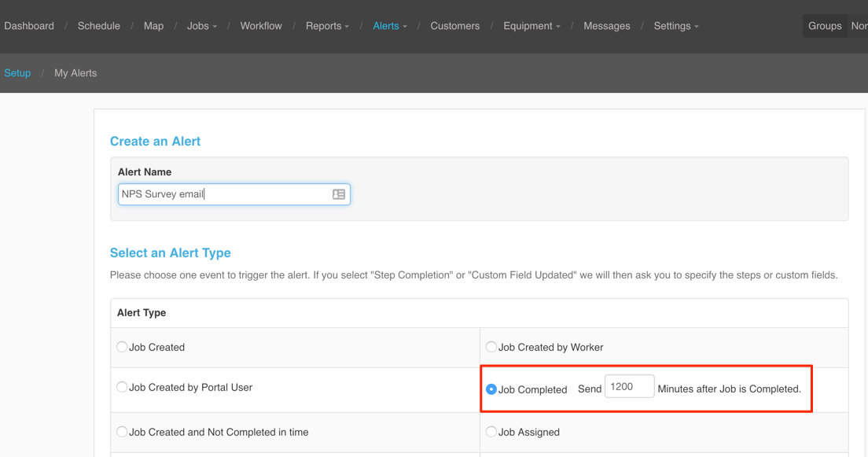Choose Job Created and Not Completed in time

click(122, 432)
